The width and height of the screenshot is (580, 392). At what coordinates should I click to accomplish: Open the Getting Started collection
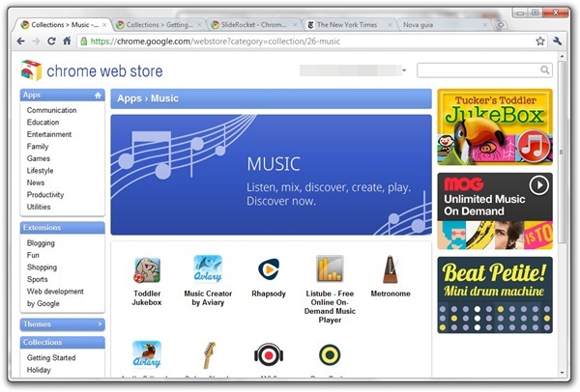click(x=51, y=357)
